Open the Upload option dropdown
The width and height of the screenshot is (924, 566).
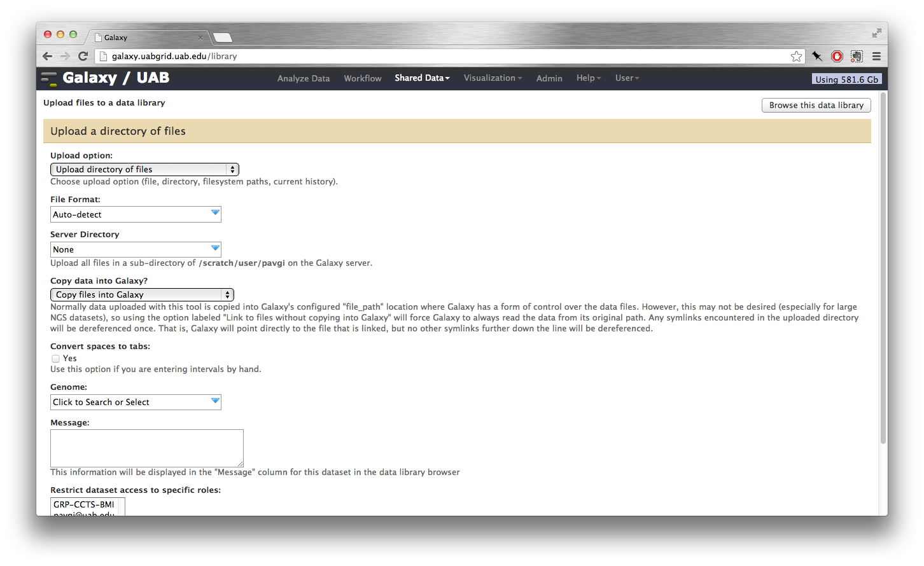click(144, 170)
